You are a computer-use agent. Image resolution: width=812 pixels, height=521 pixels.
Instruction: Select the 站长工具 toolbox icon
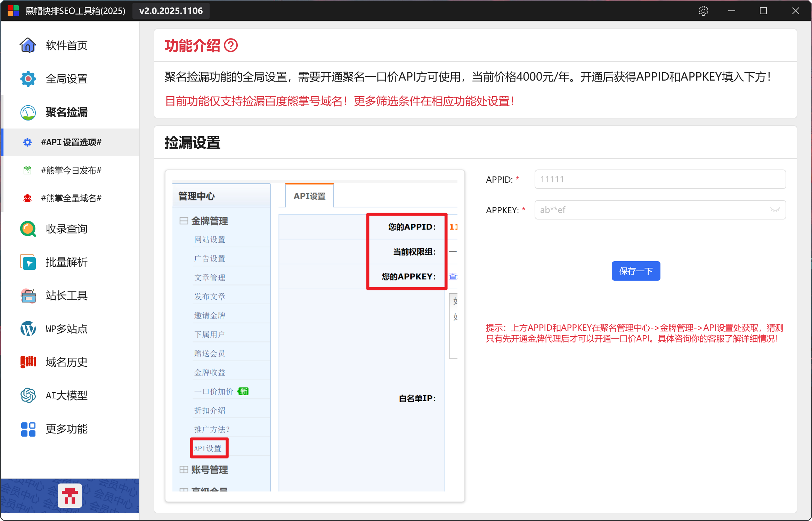pyautogui.click(x=28, y=296)
